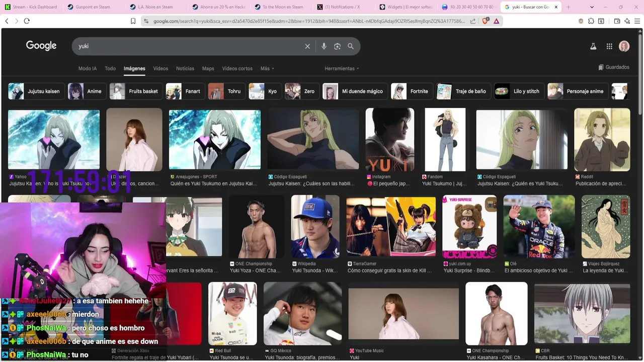Filter by Lilo y stitch chip
Viewport: 644px width, 362px height.
click(519, 92)
